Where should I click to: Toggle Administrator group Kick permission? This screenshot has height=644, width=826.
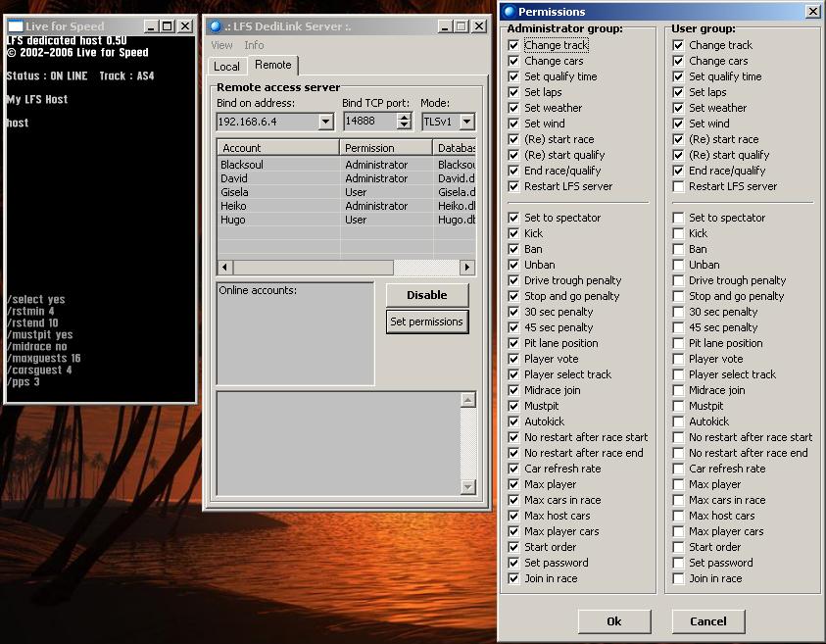(513, 233)
